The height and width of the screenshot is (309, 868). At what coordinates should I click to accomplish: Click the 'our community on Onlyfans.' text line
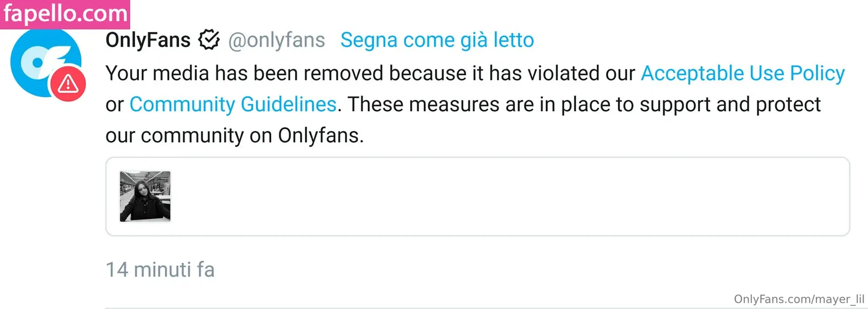pyautogui.click(x=234, y=135)
